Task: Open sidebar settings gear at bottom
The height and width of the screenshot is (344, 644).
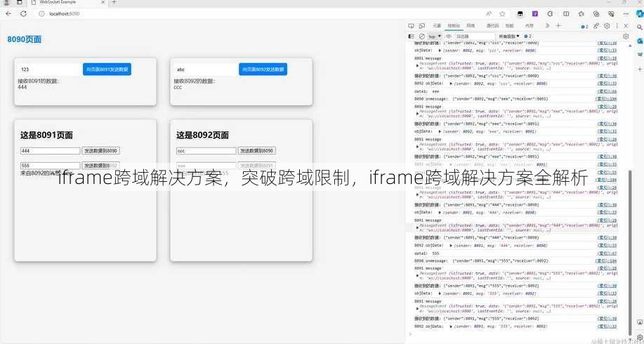Action: pyautogui.click(x=640, y=337)
